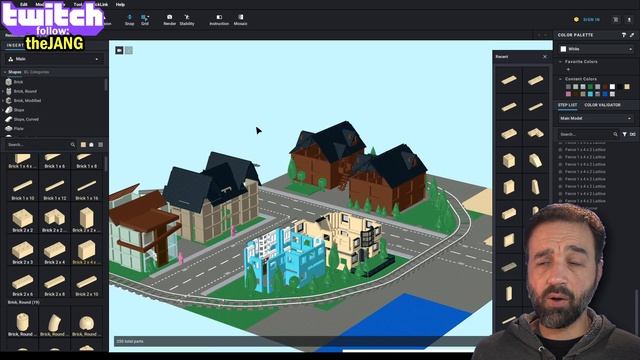Image resolution: width=640 pixels, height=360 pixels.
Task: Choose the dark blue content color swatch
Action: point(605,94)
